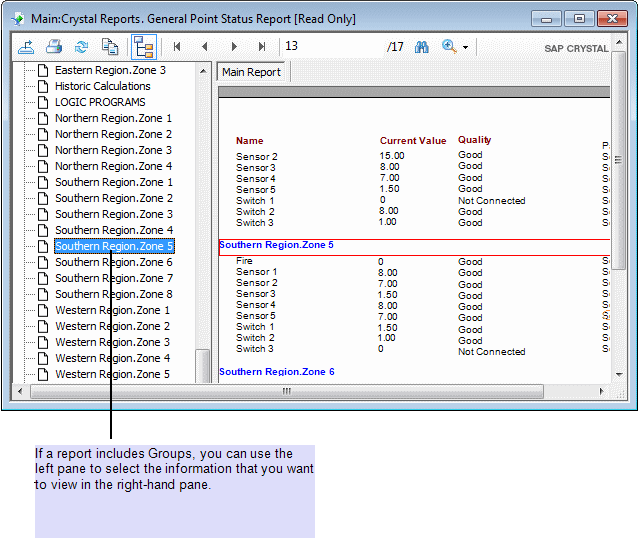Advance to the next page
The image size is (639, 548).
[234, 47]
